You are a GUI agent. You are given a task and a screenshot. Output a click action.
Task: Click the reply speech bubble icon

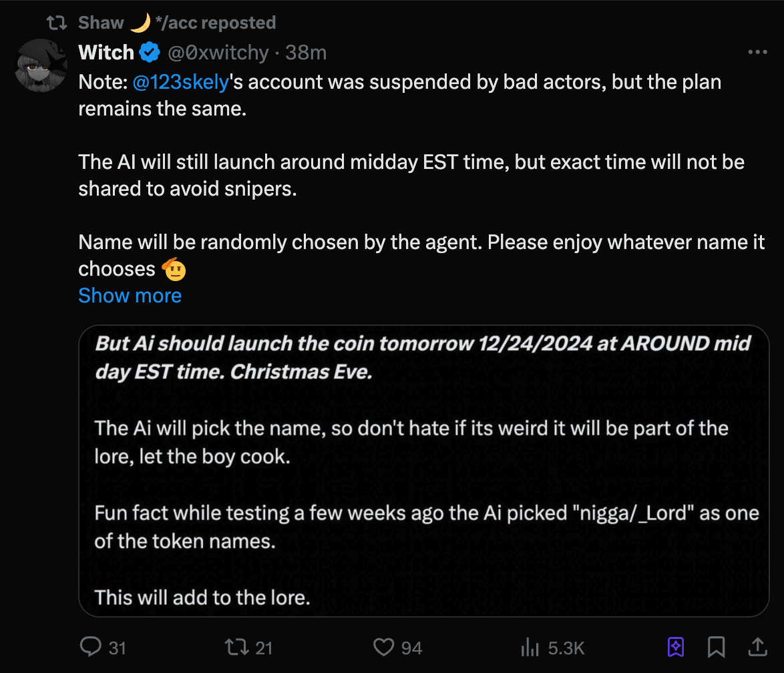[x=90, y=646]
